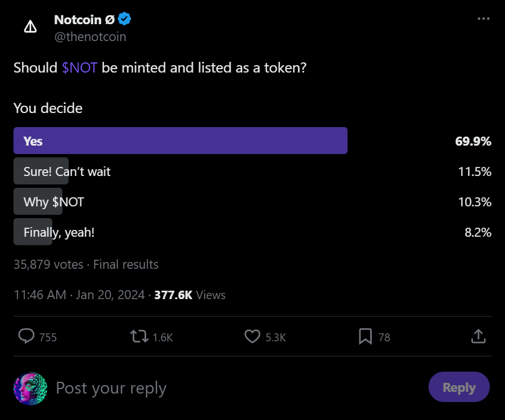Viewport: 505px width, 420px height.
Task: Select the Sure! Can't wait poll option
Action: point(67,171)
